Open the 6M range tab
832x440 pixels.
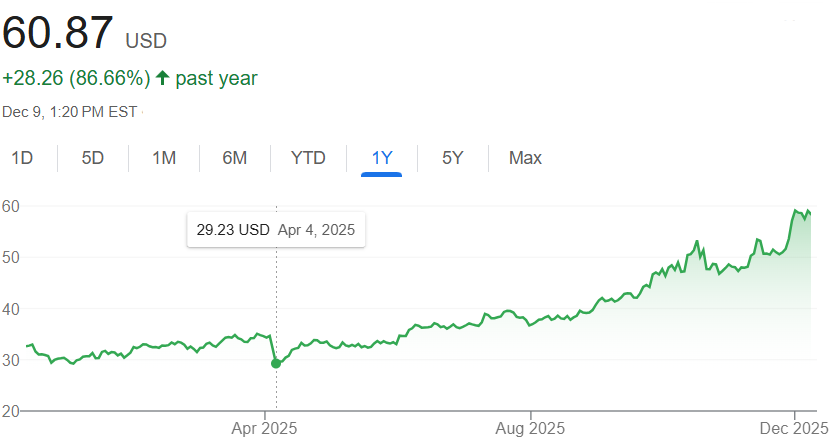pyautogui.click(x=234, y=158)
